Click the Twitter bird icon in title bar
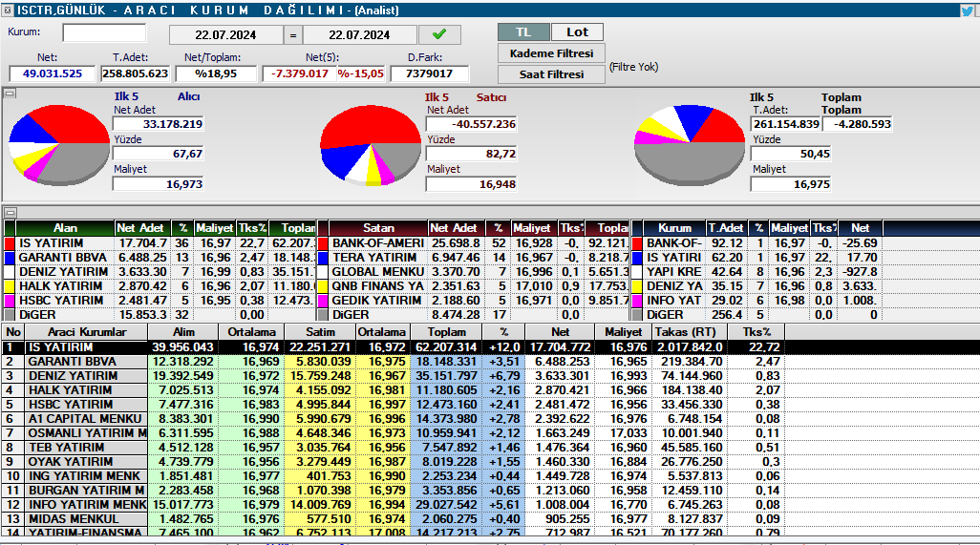This screenshot has width=980, height=545. [x=969, y=10]
